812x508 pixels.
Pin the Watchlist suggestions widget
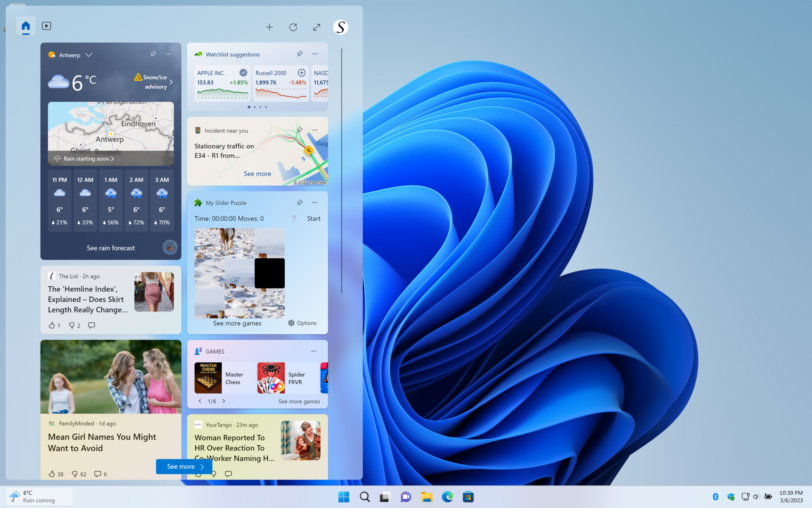[x=299, y=54]
